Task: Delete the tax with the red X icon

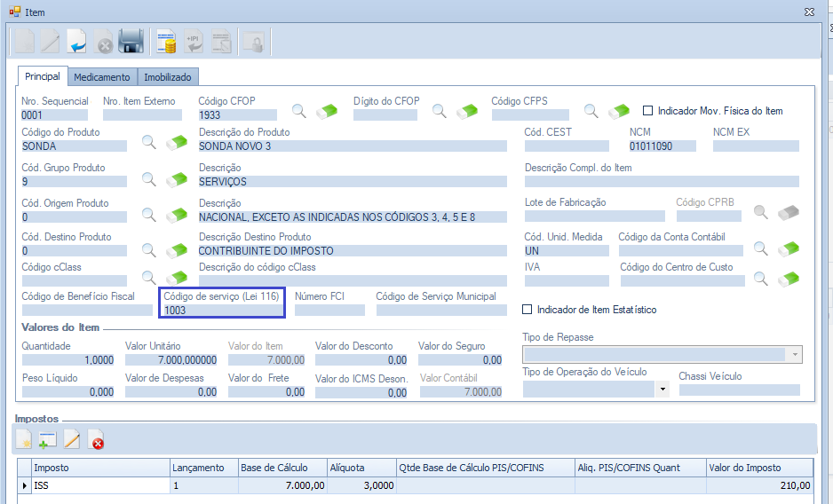Action: tap(97, 438)
